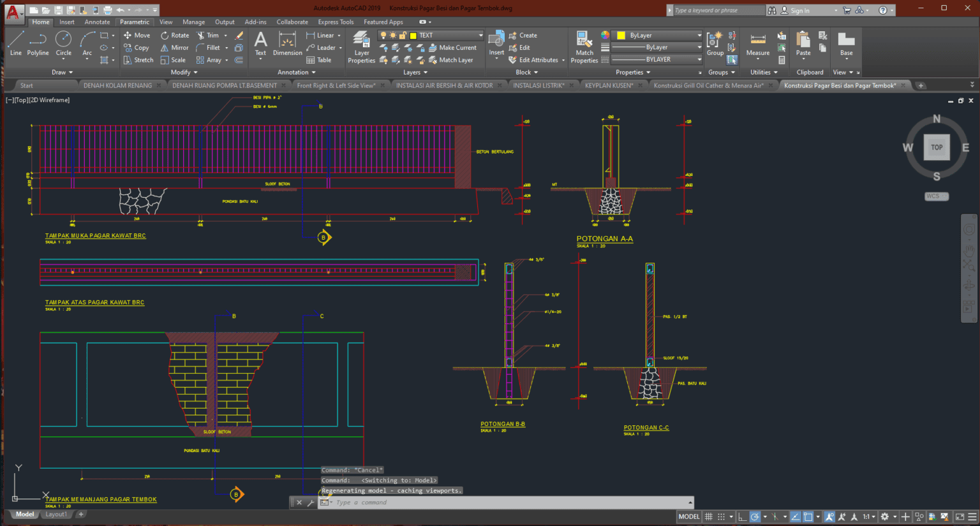Switch to Layout1
The height and width of the screenshot is (526, 980).
[56, 514]
